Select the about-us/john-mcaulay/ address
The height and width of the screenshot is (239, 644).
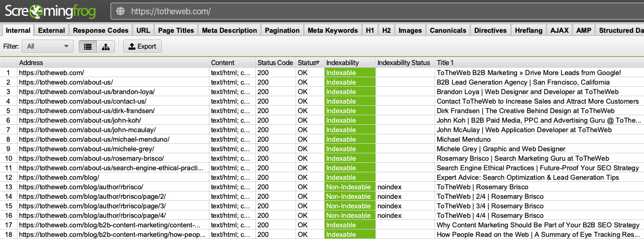click(x=113, y=130)
